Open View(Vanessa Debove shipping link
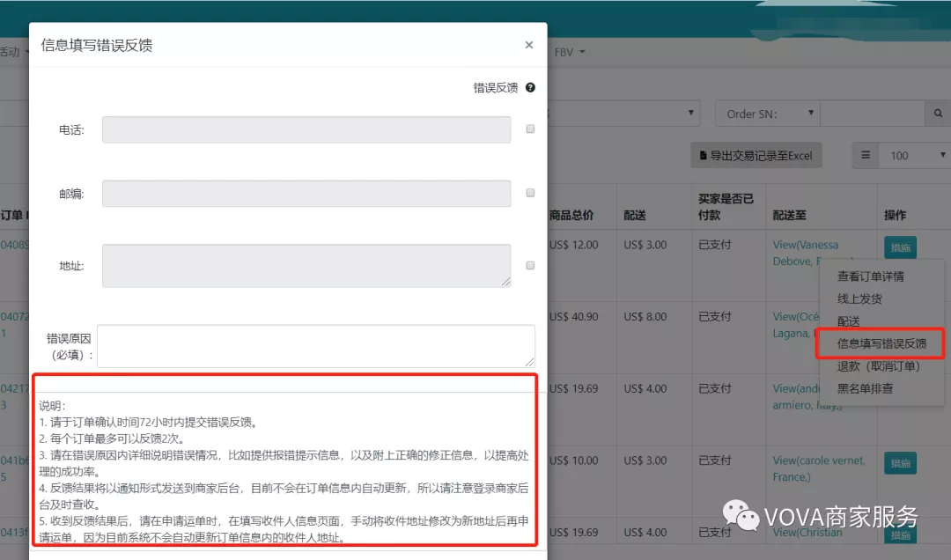The height and width of the screenshot is (560, 951). [806, 253]
